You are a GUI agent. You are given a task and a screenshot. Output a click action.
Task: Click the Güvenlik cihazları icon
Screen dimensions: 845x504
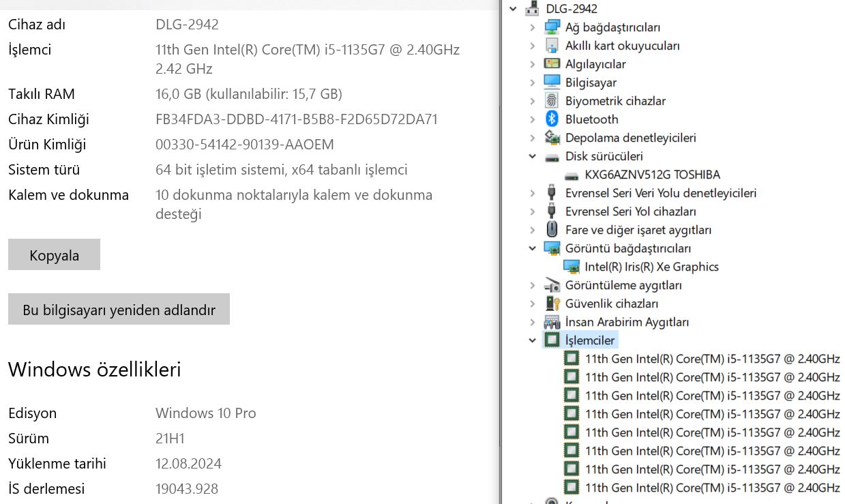point(552,303)
